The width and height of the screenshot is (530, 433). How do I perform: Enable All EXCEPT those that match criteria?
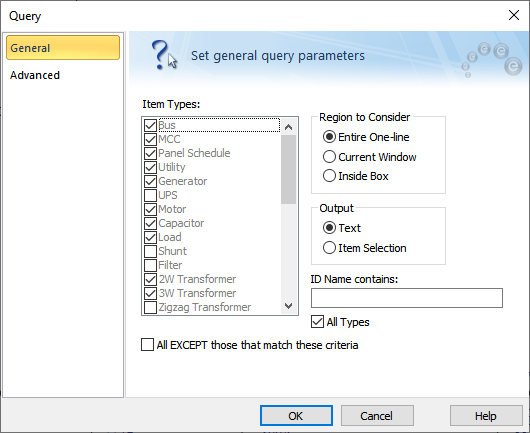pos(147,345)
